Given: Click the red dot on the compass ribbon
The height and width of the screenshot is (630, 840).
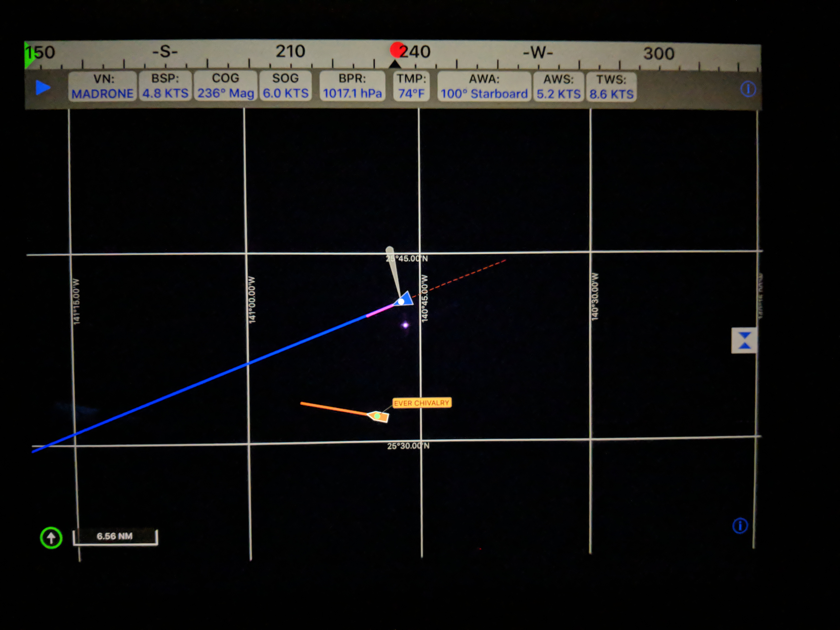Looking at the screenshot, I should [397, 50].
